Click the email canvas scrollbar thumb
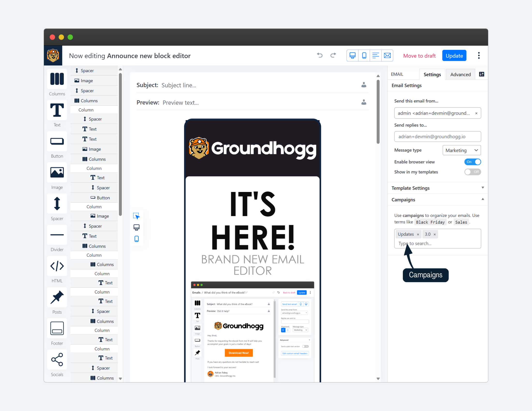This screenshot has width=532, height=411. tap(378, 112)
